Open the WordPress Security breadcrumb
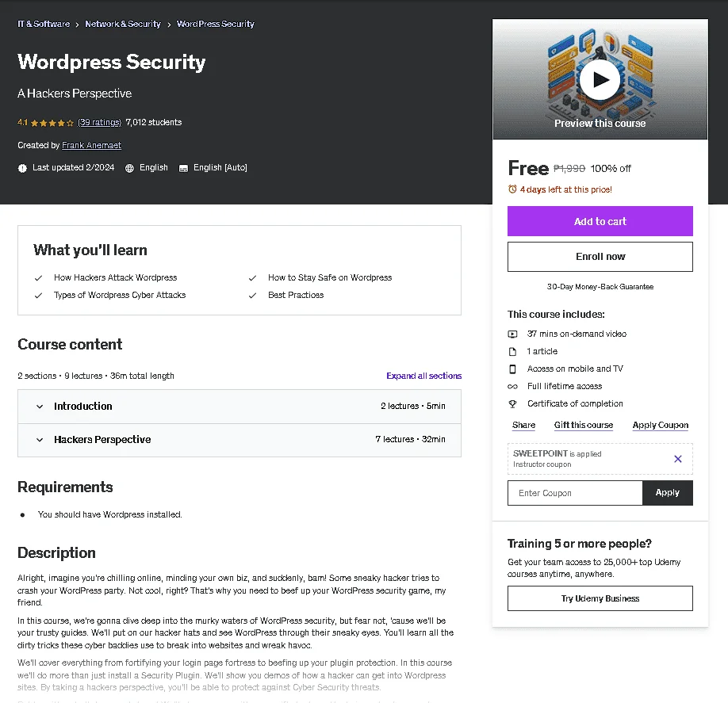This screenshot has width=728, height=703. (216, 24)
